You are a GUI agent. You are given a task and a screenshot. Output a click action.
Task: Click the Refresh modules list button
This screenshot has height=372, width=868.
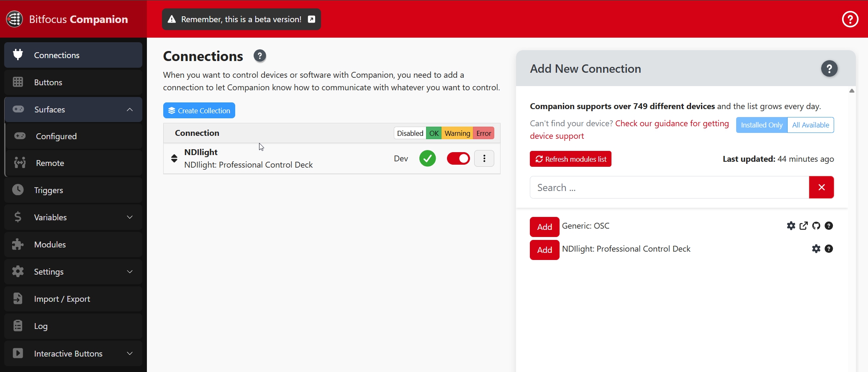(x=570, y=159)
